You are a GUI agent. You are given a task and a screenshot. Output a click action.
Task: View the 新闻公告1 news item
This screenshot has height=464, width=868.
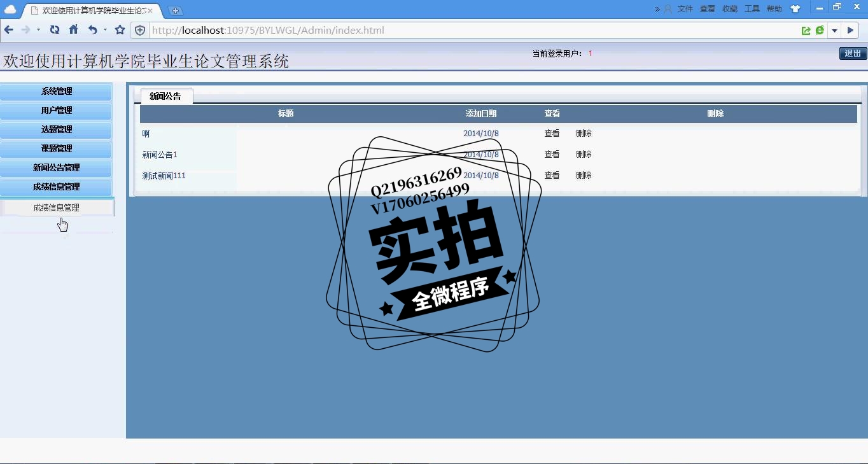(x=552, y=155)
